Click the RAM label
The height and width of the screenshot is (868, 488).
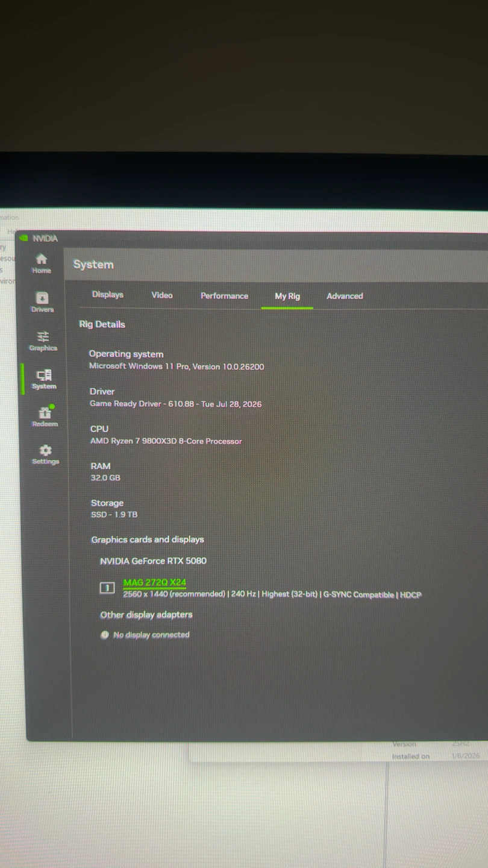(x=101, y=466)
